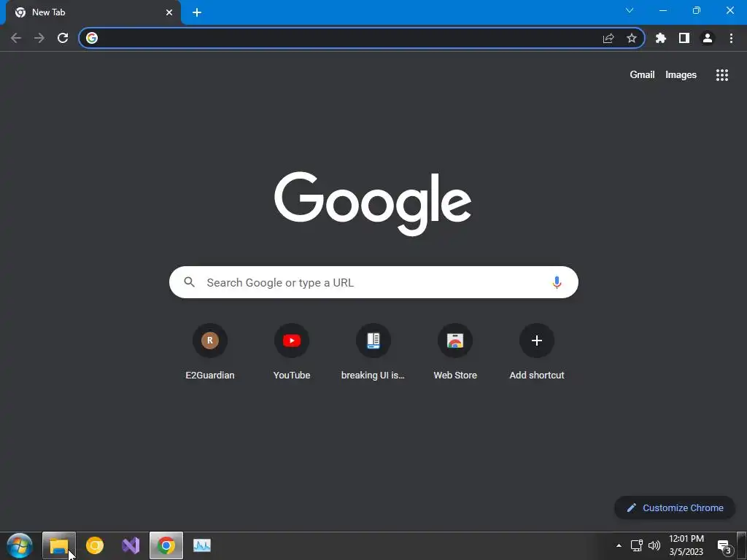This screenshot has height=560, width=747.
Task: Click the magnifier icon in search box
Action: coord(189,282)
